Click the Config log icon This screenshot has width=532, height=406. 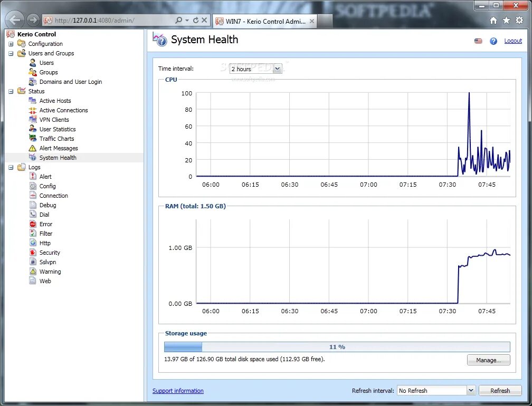[x=33, y=186]
